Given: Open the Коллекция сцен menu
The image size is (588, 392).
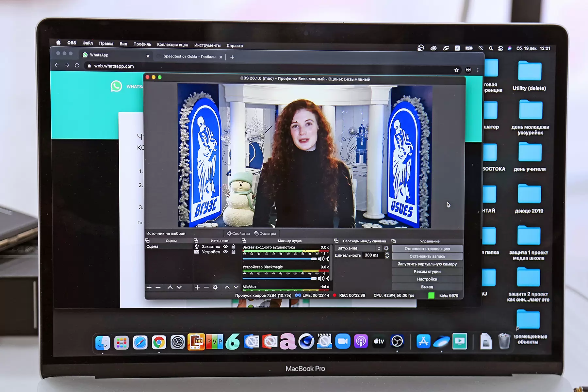Looking at the screenshot, I should click(172, 45).
